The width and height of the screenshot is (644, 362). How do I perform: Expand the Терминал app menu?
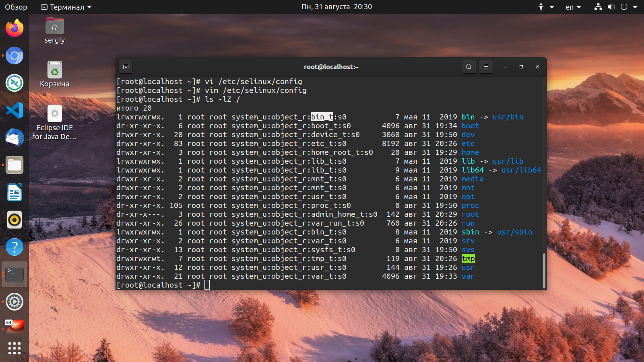point(66,7)
